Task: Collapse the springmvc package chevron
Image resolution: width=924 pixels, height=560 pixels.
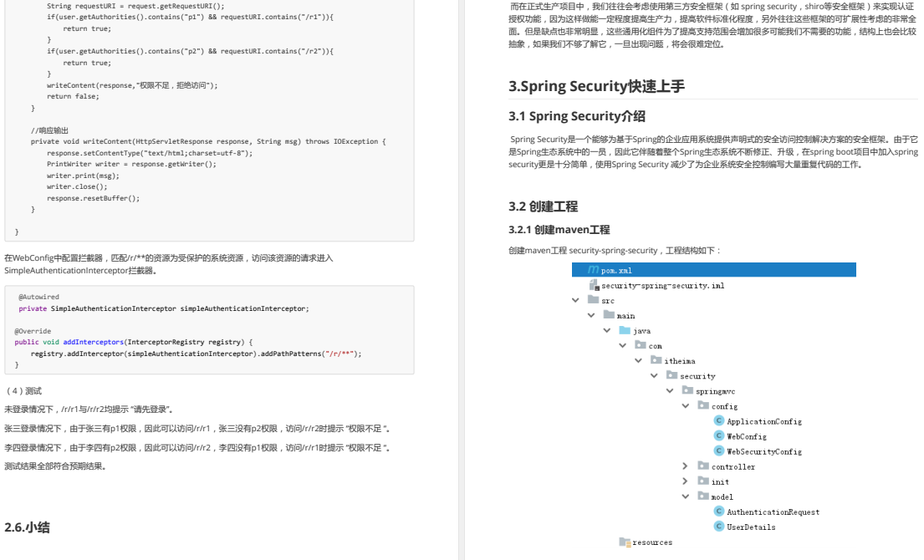Action: pyautogui.click(x=670, y=391)
